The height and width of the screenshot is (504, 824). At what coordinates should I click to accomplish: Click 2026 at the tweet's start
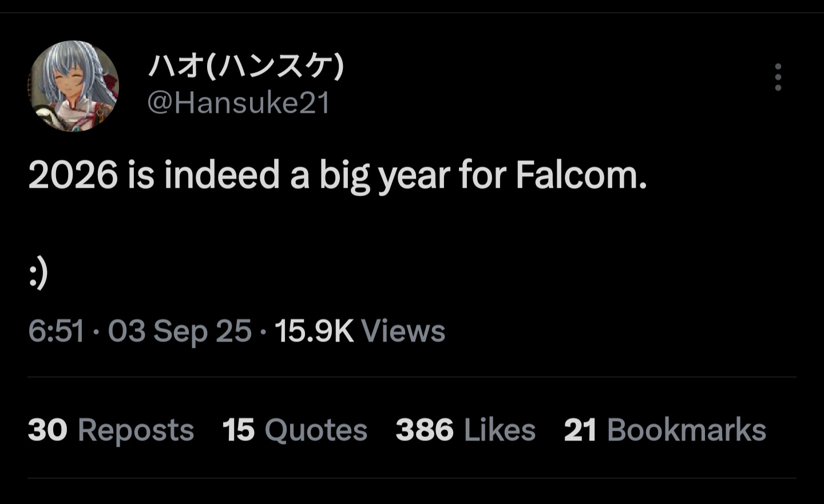73,175
